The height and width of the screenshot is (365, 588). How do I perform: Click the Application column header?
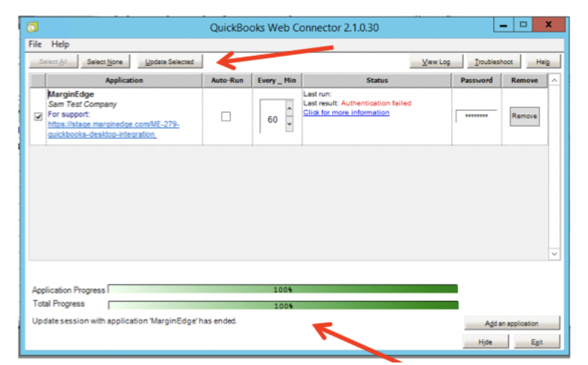[124, 80]
